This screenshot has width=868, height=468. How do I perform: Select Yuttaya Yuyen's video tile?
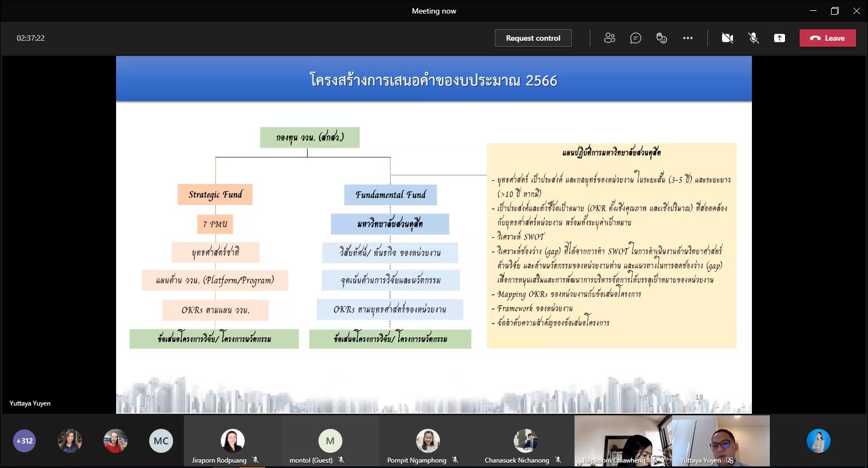720,440
